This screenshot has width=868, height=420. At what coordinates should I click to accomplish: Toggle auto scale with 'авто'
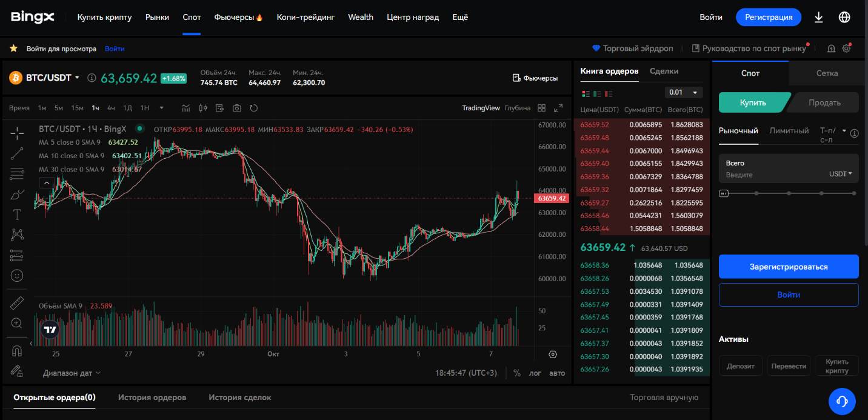tap(556, 373)
